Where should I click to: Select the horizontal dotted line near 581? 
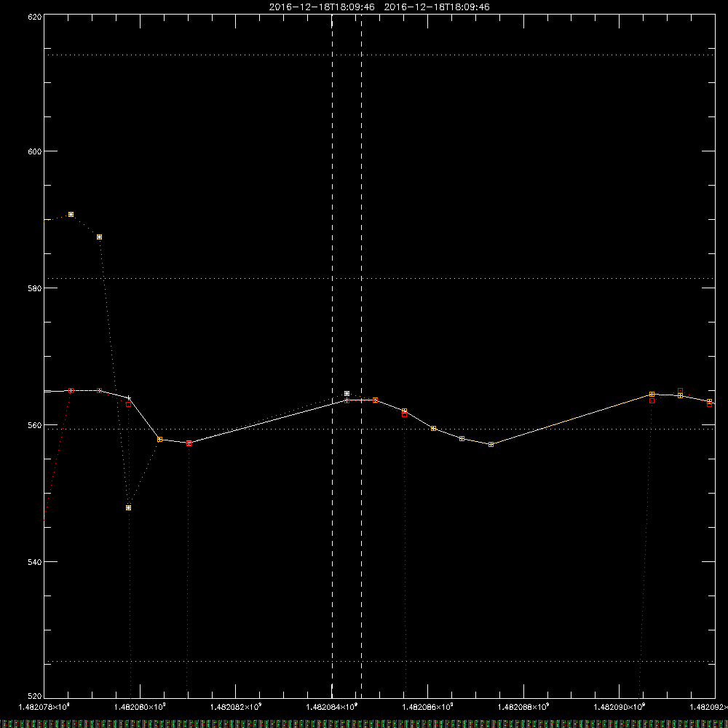379,278
